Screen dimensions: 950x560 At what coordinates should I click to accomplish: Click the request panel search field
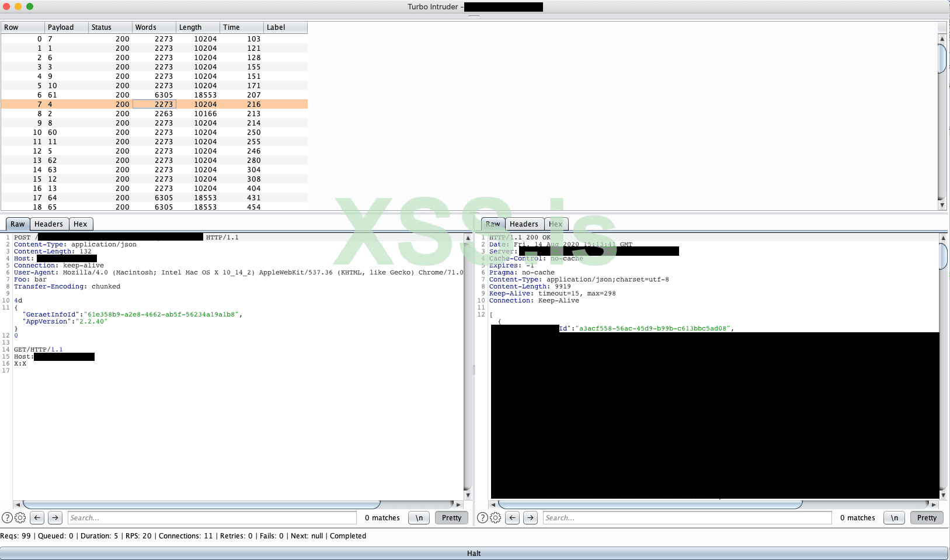click(212, 517)
